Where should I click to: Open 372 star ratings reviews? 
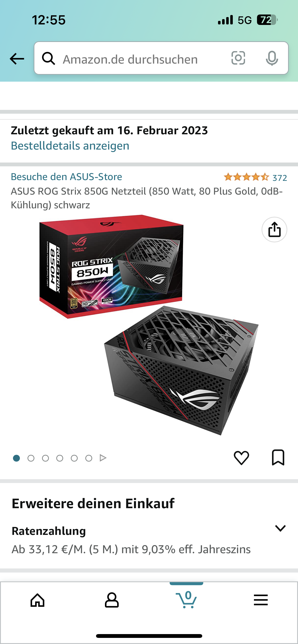(255, 177)
